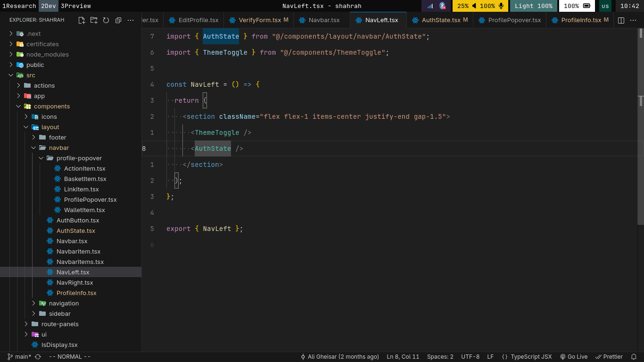Click the New Folder icon in Explorer

click(94, 20)
